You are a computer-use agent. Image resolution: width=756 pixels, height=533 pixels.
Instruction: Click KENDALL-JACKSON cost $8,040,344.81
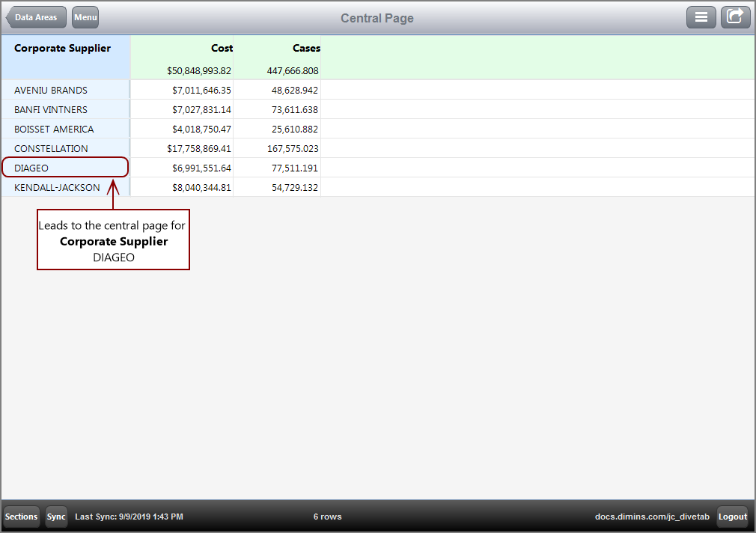201,187
